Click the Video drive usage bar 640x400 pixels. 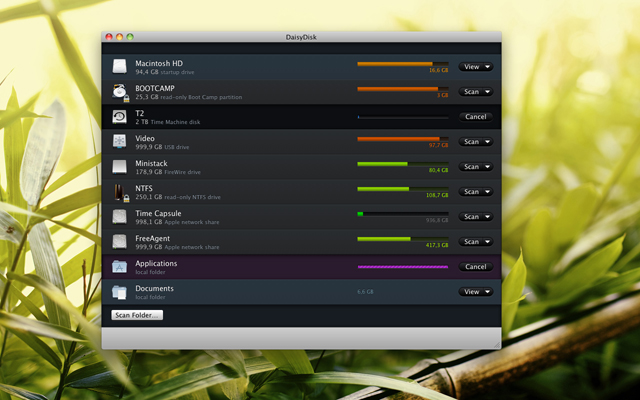click(x=403, y=139)
